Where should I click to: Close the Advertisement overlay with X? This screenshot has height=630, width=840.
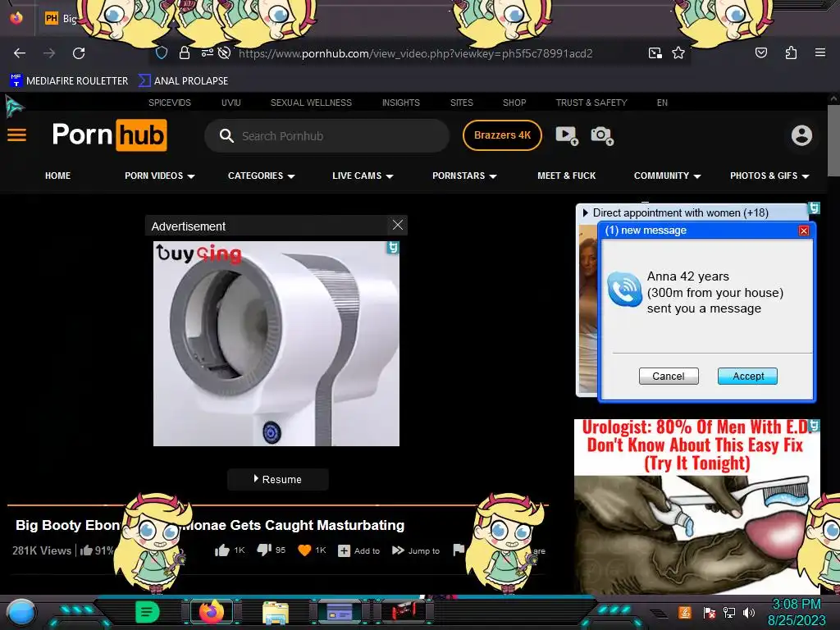[x=398, y=225]
